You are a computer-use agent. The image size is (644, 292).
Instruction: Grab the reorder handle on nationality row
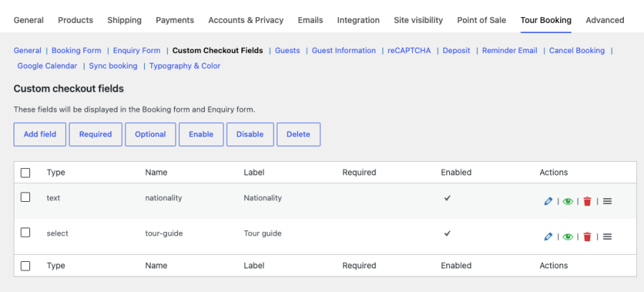coord(607,201)
